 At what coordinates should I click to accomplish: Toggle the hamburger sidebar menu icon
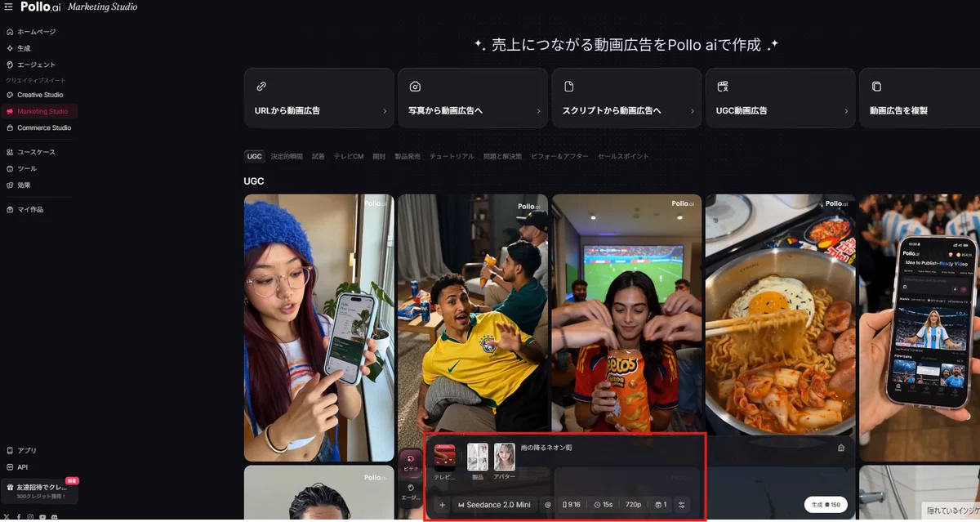[8, 7]
